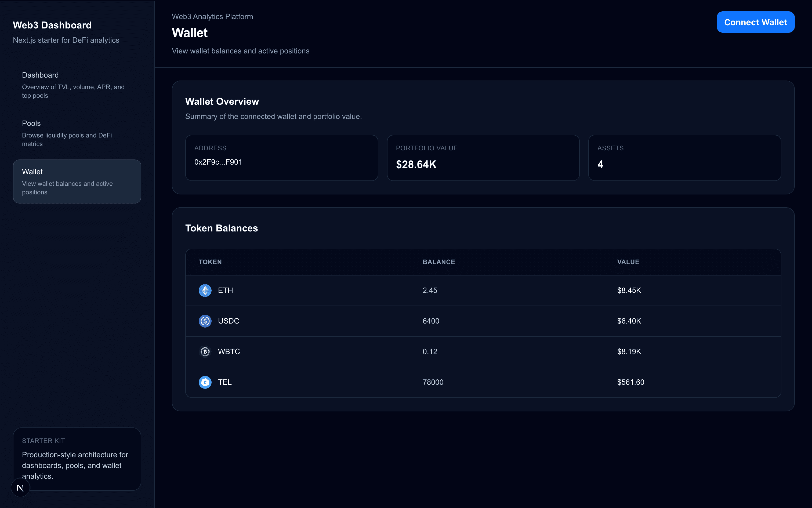The image size is (812, 508).
Task: Click the VALUE column header
Action: 628,262
